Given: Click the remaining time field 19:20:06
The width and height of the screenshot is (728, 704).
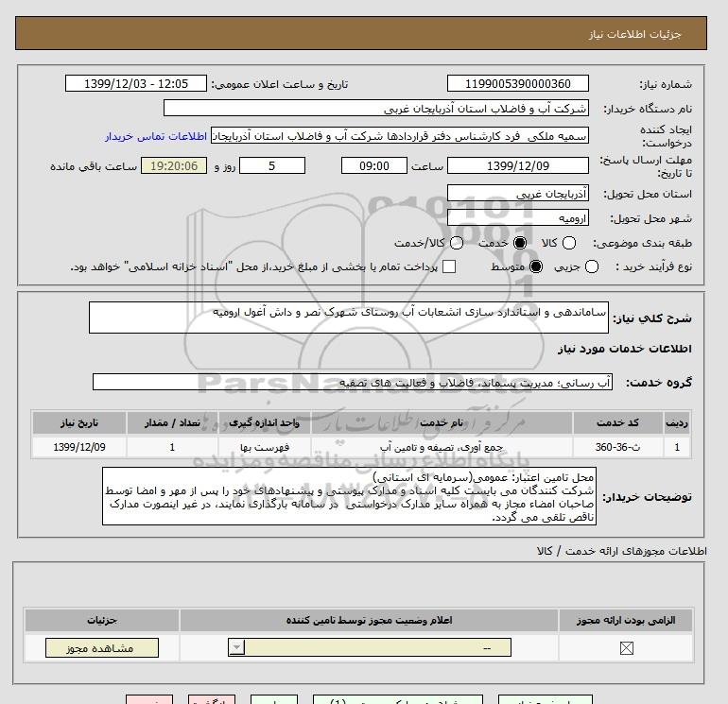Looking at the screenshot, I should point(174,165).
